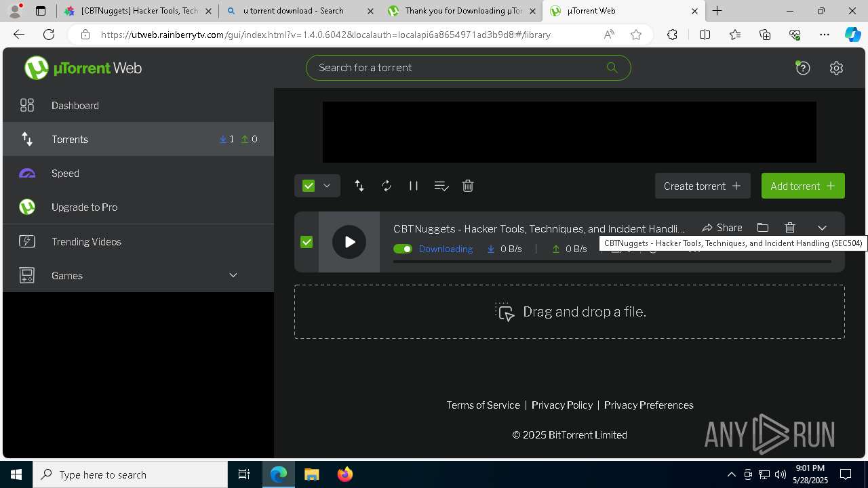Open the Privacy Preferences link

[x=649, y=405]
